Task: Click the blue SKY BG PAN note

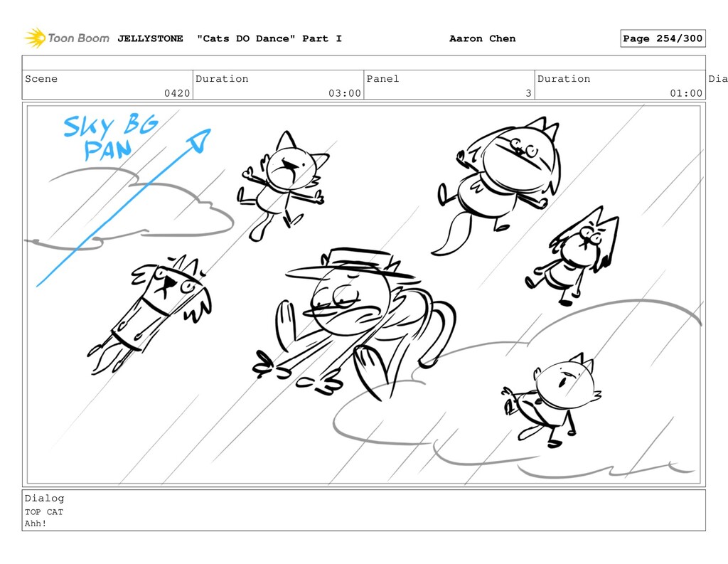Action: [x=110, y=137]
